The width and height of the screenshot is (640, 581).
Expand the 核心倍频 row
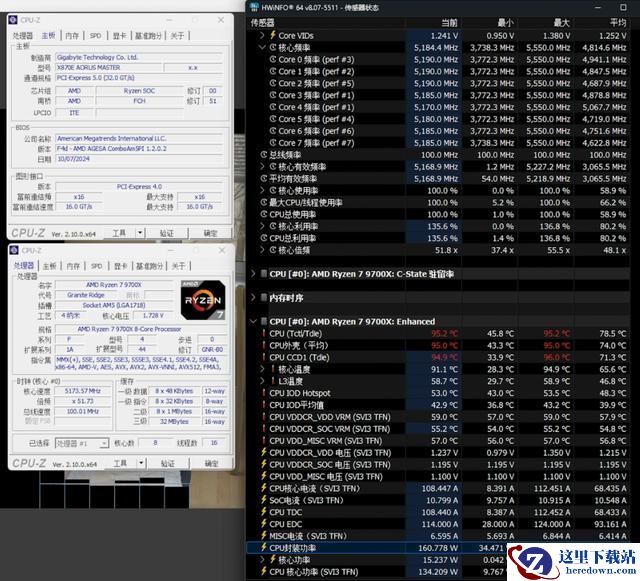262,250
